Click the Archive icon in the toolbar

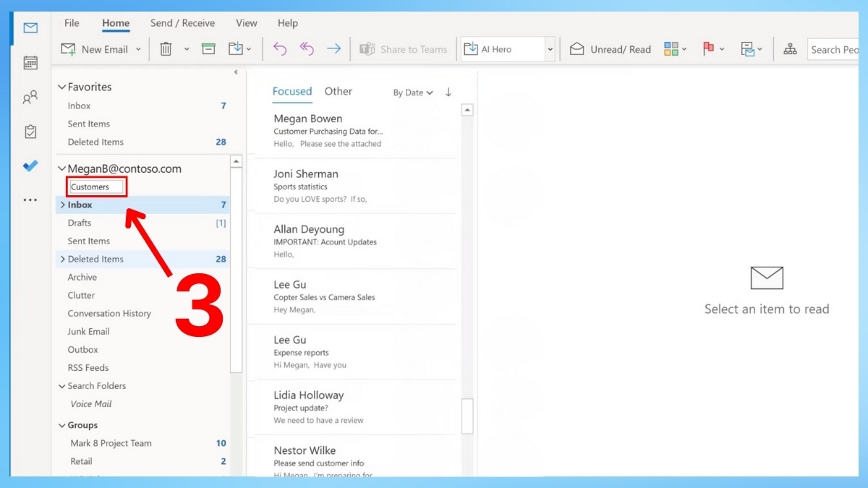(x=208, y=49)
